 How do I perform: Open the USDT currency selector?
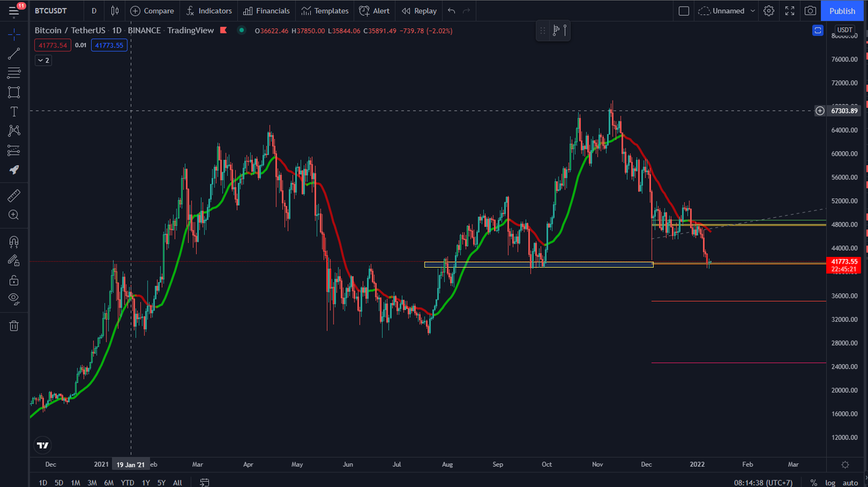coord(846,30)
